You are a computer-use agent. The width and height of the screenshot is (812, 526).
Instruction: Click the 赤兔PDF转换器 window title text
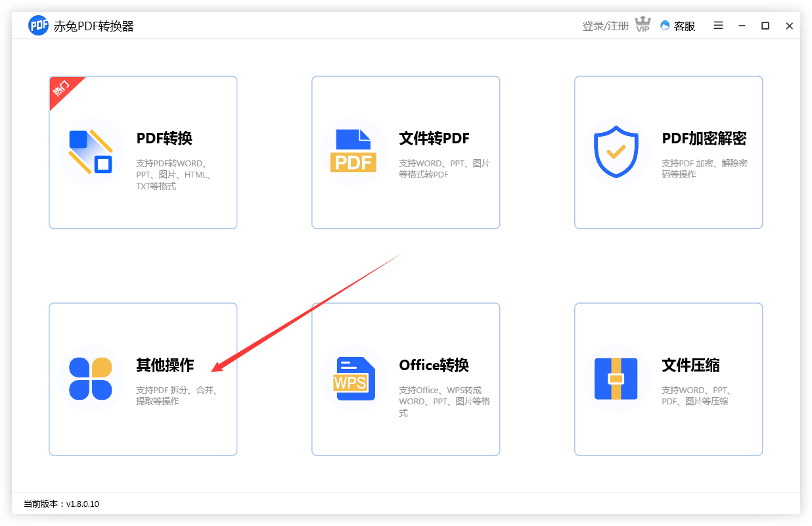[x=94, y=26]
